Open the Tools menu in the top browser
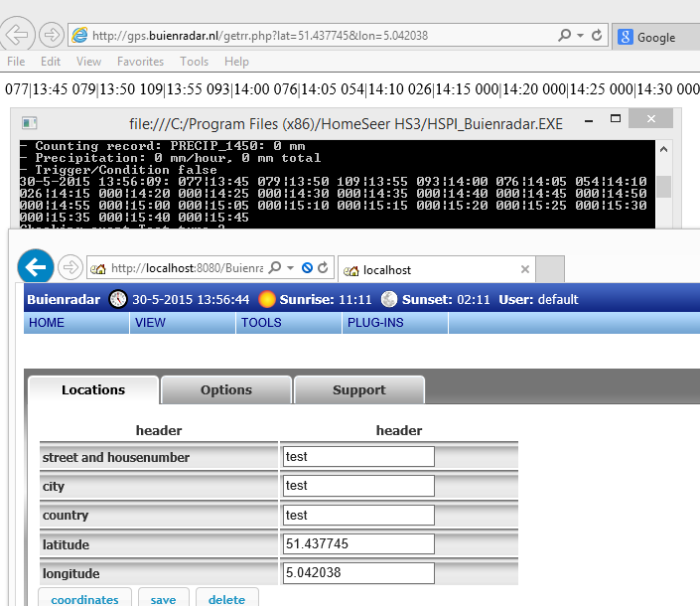This screenshot has width=700, height=606. 194,62
